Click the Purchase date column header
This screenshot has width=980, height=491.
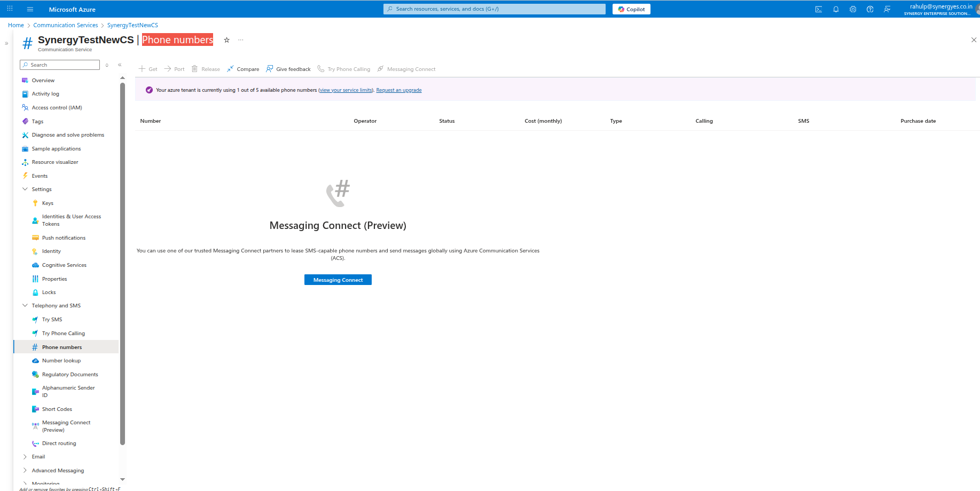(918, 121)
